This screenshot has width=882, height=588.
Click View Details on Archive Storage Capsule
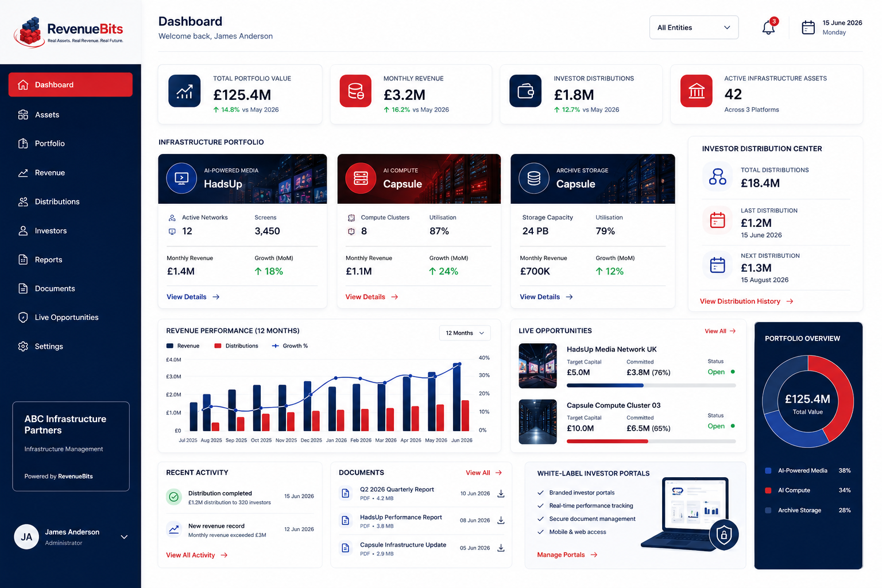coord(546,297)
